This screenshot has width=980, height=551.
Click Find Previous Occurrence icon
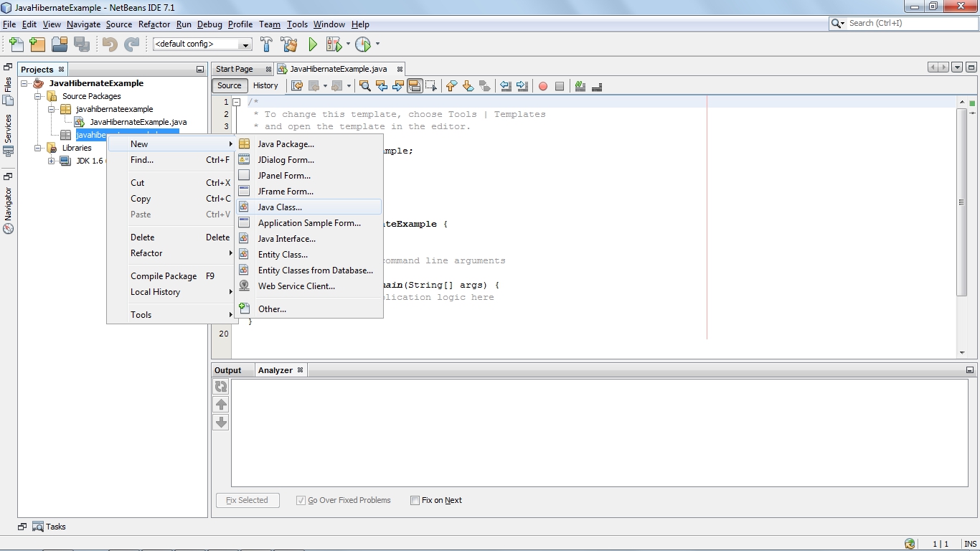[382, 86]
